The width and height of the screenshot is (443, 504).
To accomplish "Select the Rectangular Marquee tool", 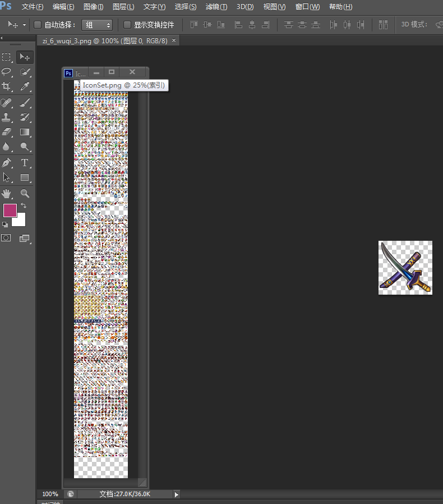I will point(6,57).
